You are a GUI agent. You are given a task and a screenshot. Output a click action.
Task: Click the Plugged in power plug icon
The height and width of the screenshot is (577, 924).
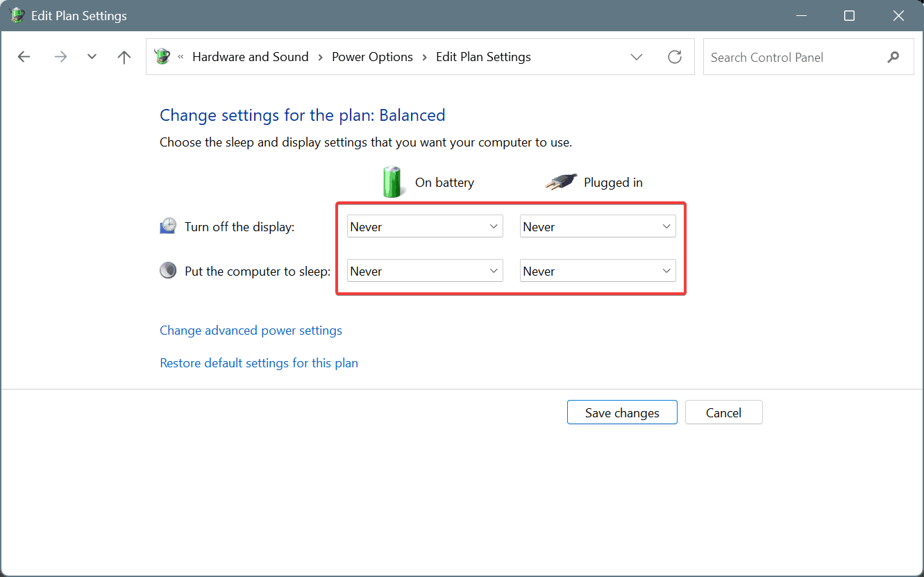560,183
